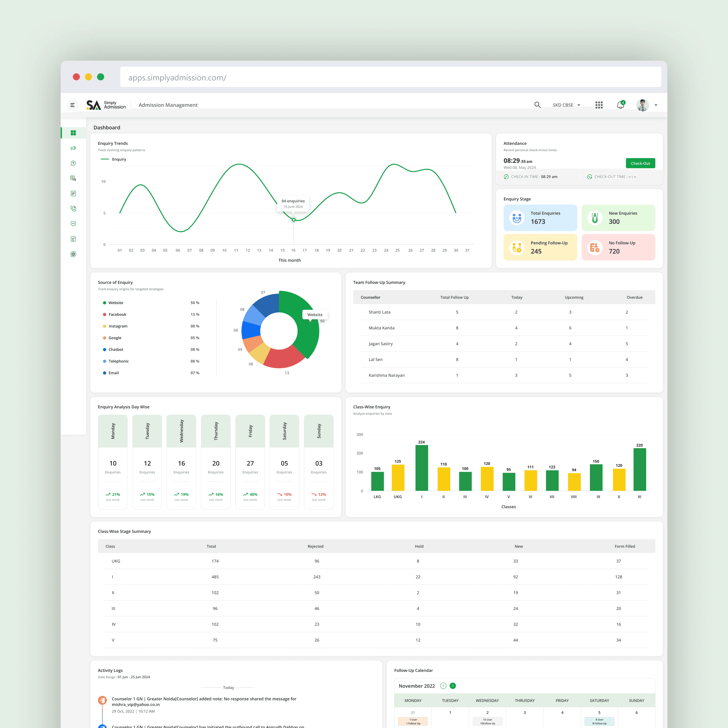
Task: Select counsellor Karishma Narayan row
Action: coord(504,375)
